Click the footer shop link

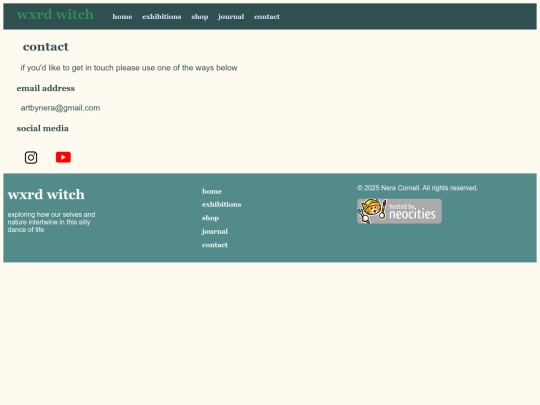210,218
